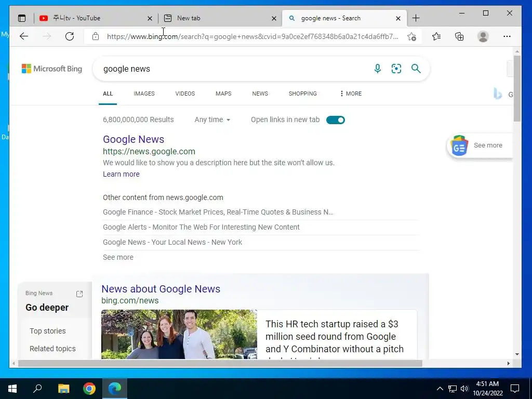The image size is (532, 399).
Task: Open the volume control tray icon
Action: (x=464, y=389)
